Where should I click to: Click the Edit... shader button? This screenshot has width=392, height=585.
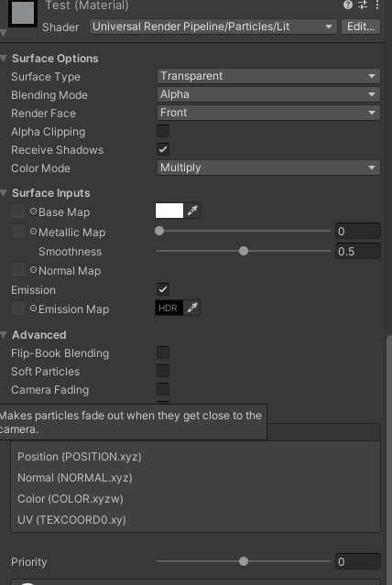point(361,27)
